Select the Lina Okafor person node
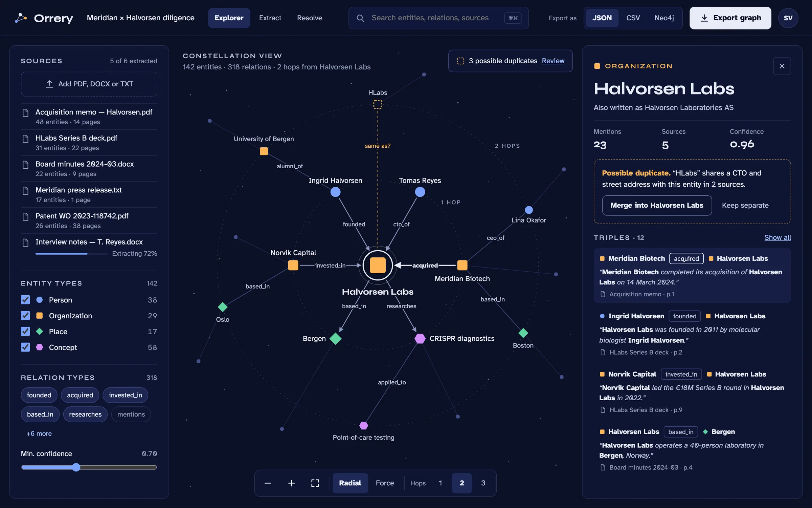The width and height of the screenshot is (812, 508). [x=529, y=210]
